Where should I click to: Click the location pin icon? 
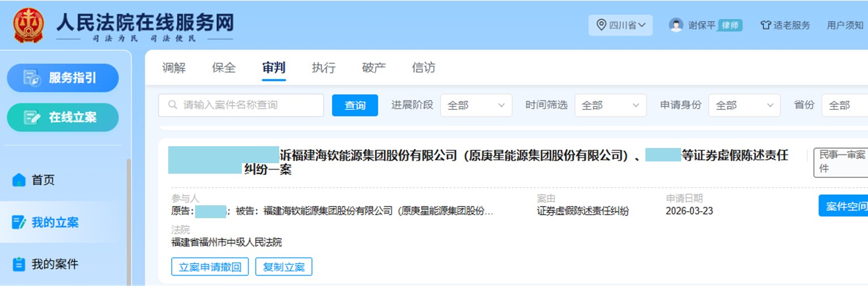point(601,25)
